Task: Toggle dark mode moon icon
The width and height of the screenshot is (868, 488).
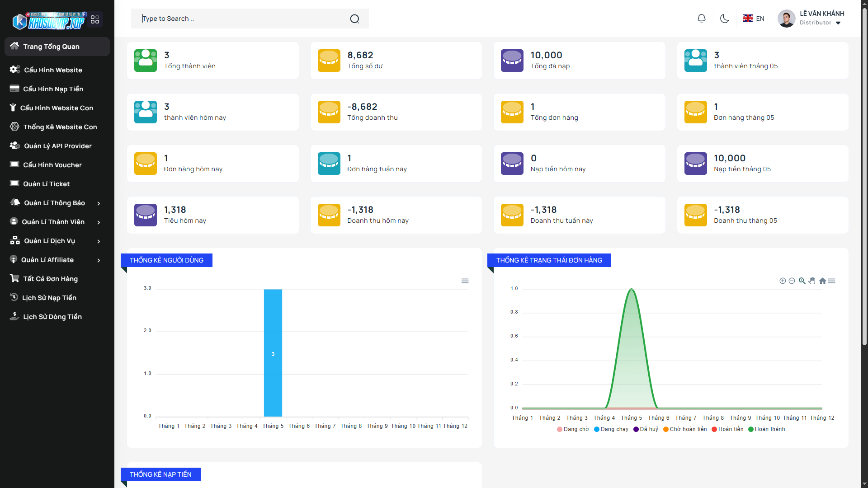Action: [724, 19]
